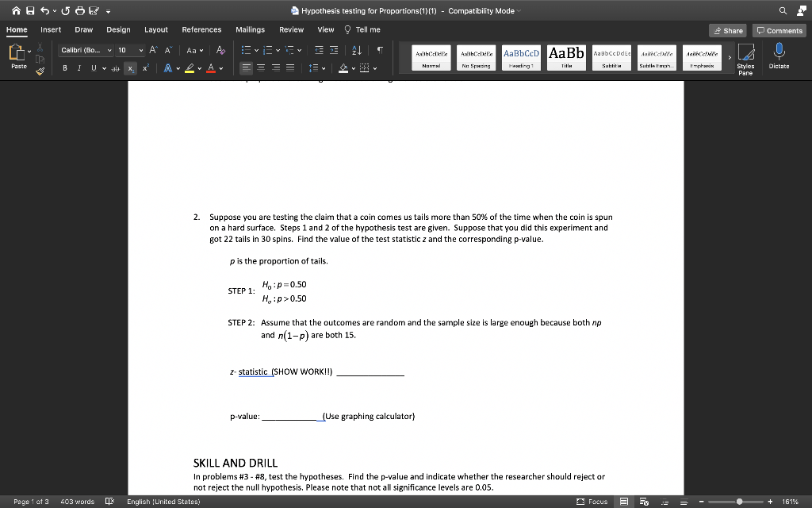
Task: Click the Save icon in the title bar
Action: pos(30,10)
